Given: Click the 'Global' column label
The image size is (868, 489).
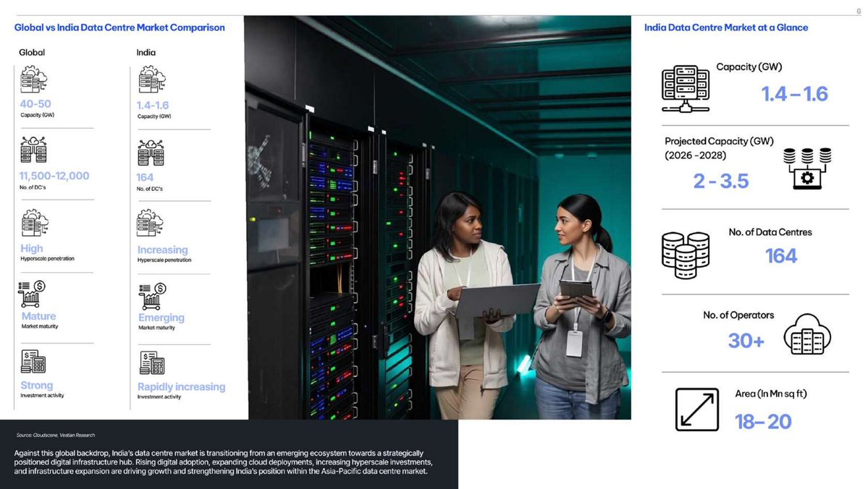Looking at the screenshot, I should point(32,53).
